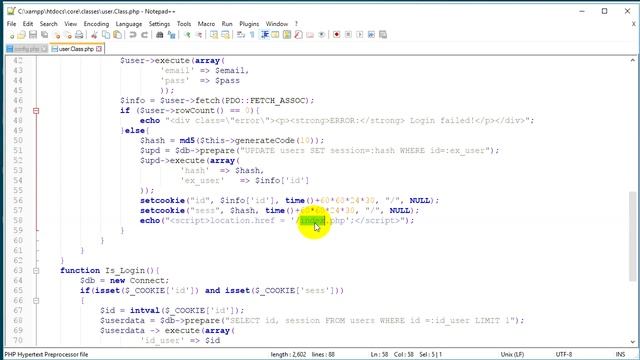Viewport: 640px width, 360px height.
Task: Click 'PHP Hypertext Preprocessor file' status text
Action: tap(46, 354)
